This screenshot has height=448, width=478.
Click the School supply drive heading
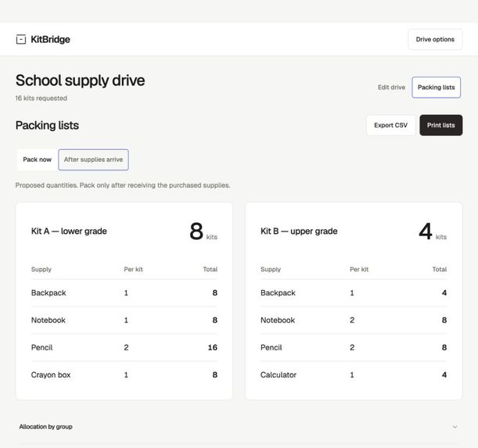80,81
